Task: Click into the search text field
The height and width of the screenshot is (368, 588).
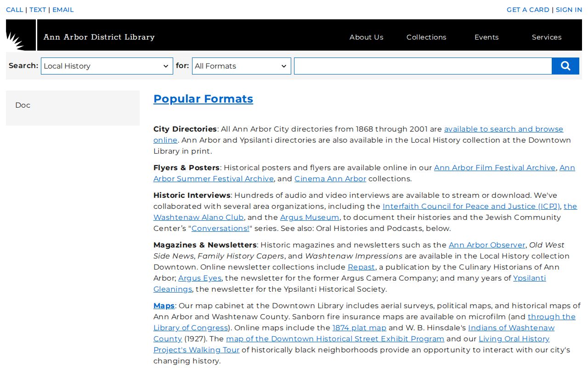Action: point(423,66)
